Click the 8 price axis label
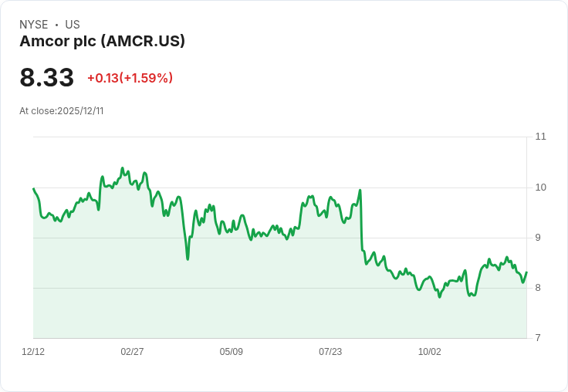 538,288
